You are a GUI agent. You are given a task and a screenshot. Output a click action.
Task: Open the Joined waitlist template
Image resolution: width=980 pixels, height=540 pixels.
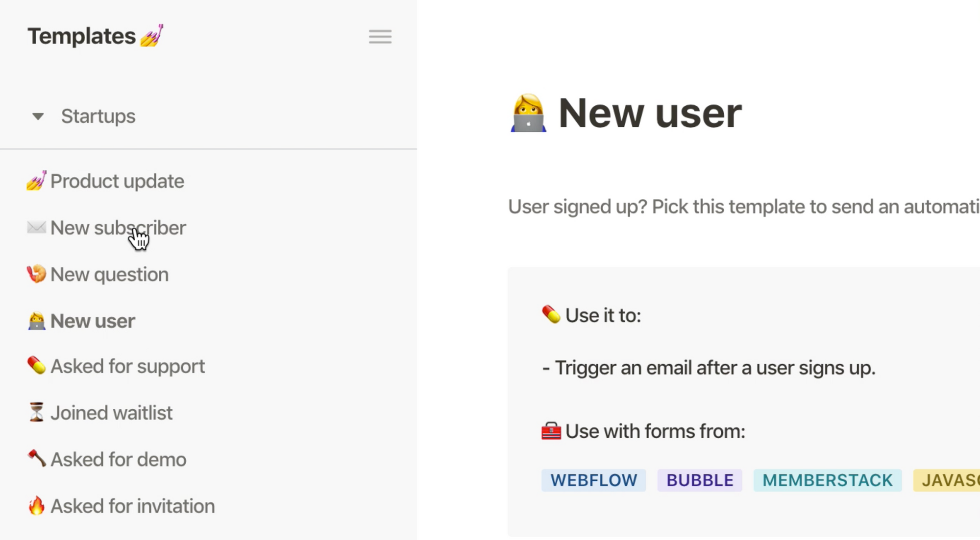[111, 413]
